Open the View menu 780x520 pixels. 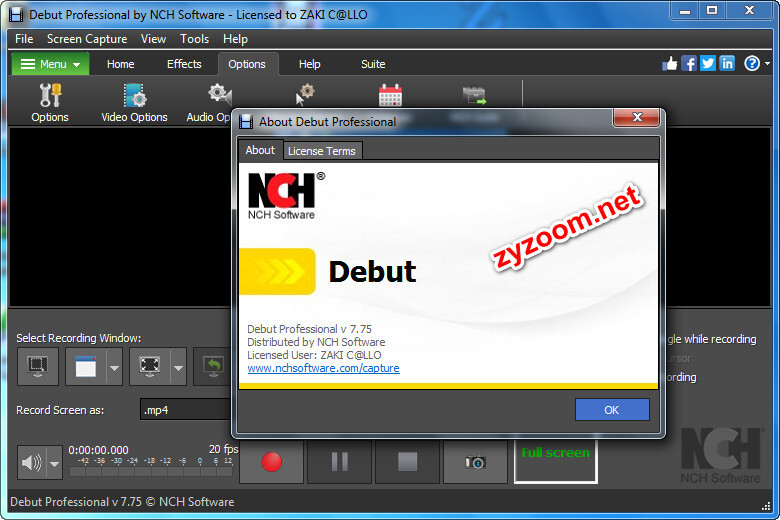click(x=153, y=39)
